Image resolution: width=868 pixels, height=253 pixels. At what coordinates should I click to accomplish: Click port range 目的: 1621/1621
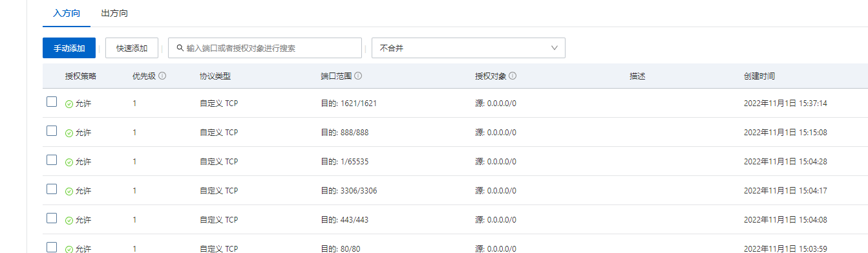348,104
